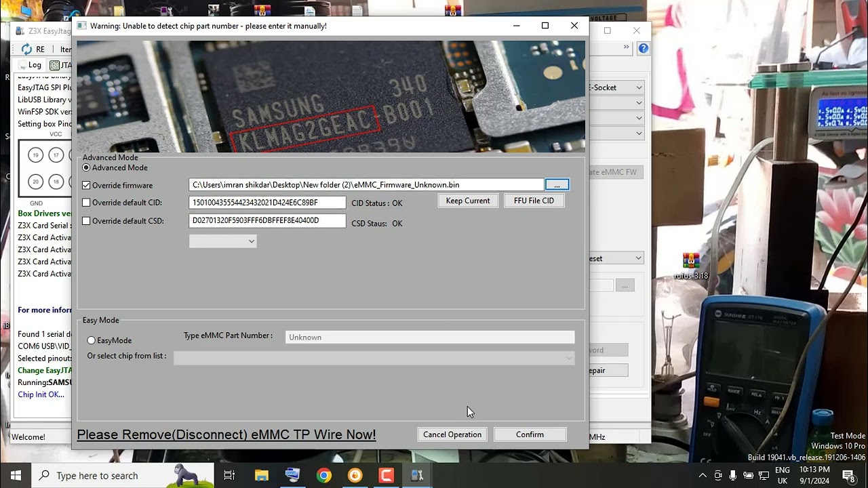Open the reset dropdown in EasyJtag window

pyautogui.click(x=615, y=258)
